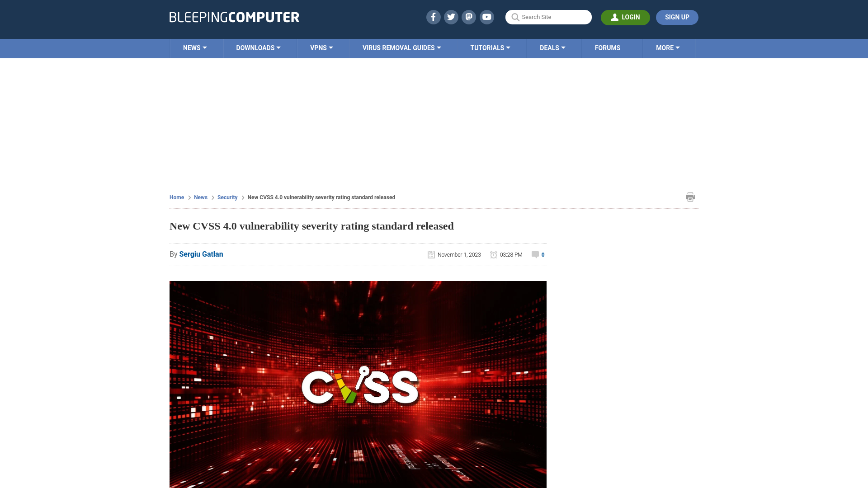Click the author link Sergiu Gatlan
Screen dimensions: 868x488
[x=201, y=254]
